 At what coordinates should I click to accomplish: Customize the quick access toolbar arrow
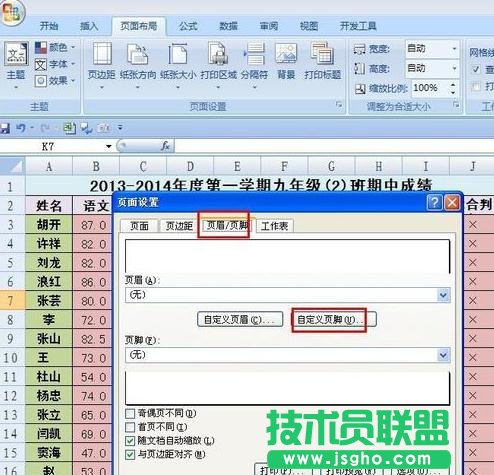(120, 127)
